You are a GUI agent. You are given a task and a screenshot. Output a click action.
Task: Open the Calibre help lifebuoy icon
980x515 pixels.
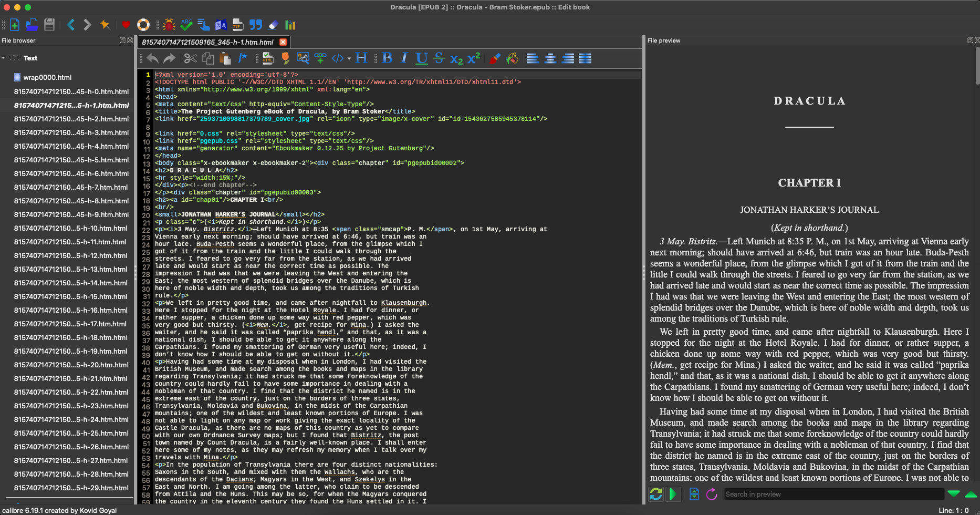pos(143,24)
